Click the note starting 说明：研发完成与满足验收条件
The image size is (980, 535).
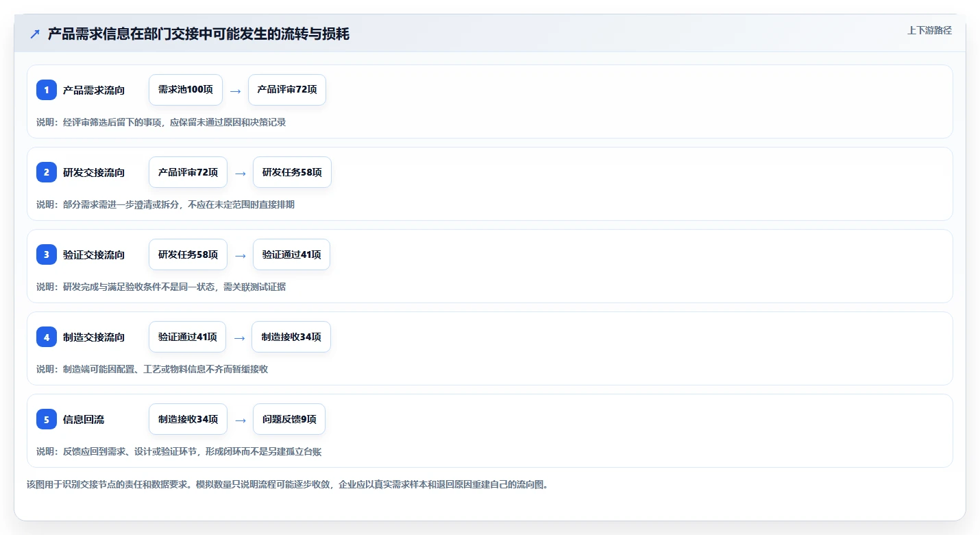tap(161, 287)
